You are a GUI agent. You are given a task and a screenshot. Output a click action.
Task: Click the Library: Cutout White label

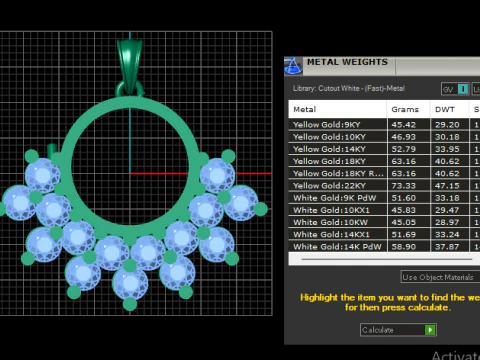click(x=349, y=88)
